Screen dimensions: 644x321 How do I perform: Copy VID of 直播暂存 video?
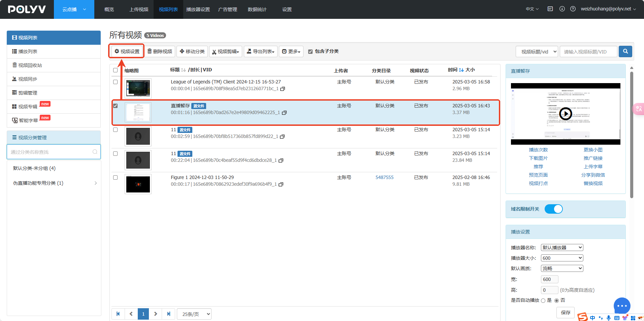[284, 113]
